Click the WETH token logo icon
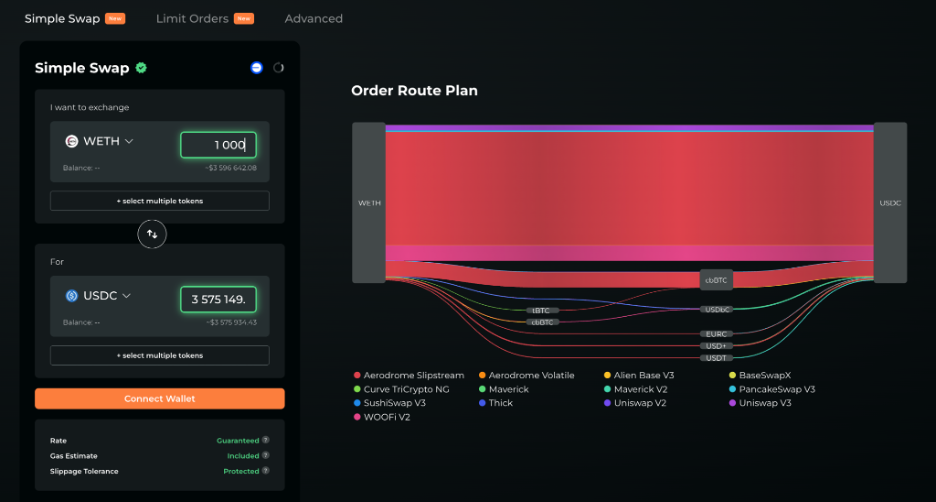This screenshot has height=502, width=936. [72, 141]
